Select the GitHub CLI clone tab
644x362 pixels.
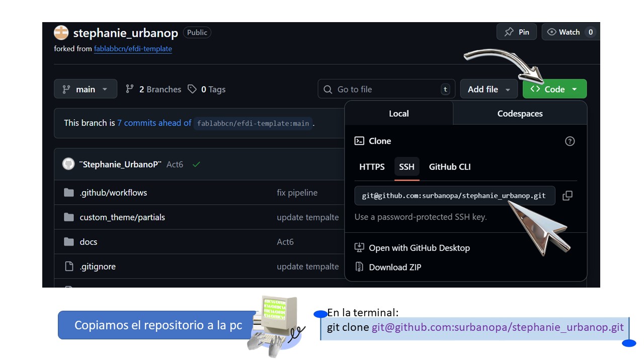[449, 167]
